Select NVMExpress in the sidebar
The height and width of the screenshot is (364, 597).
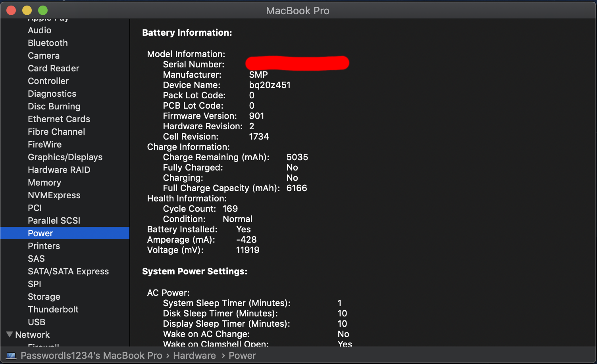click(x=54, y=195)
